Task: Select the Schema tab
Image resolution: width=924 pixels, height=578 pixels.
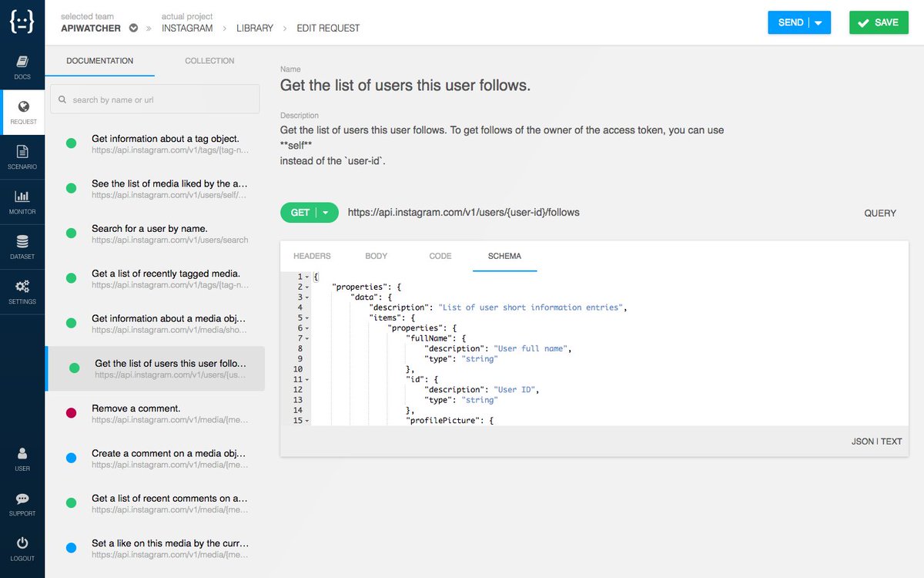Action: coord(504,256)
